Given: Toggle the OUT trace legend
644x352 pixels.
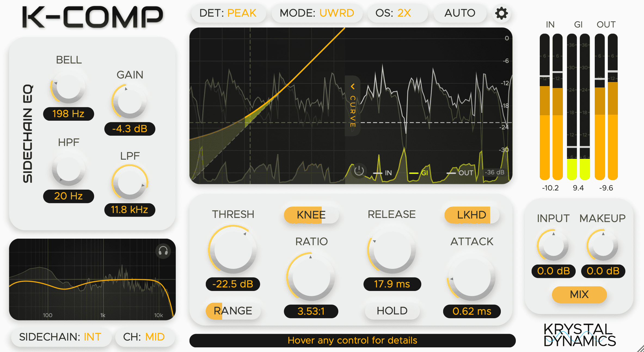Looking at the screenshot, I should [459, 173].
